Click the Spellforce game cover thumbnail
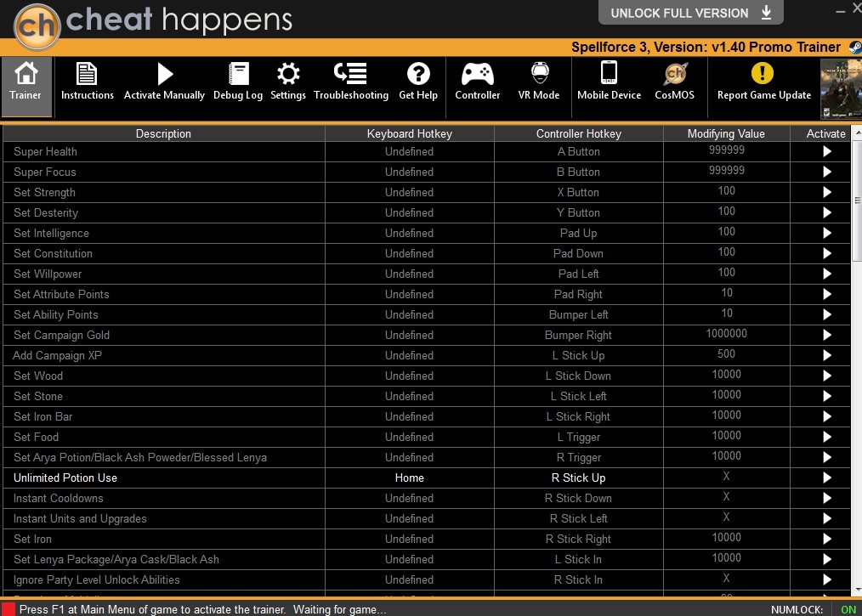Image resolution: width=862 pixels, height=616 pixels. coord(841,89)
